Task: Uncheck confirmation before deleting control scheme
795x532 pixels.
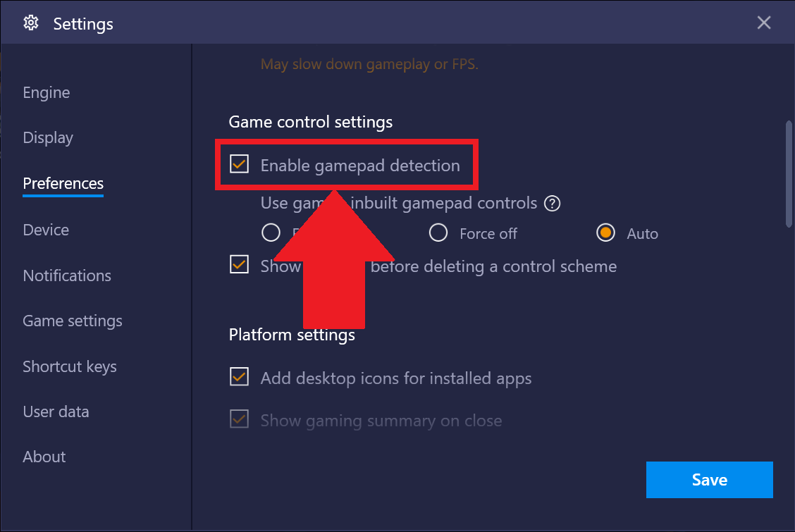Action: pyautogui.click(x=240, y=266)
